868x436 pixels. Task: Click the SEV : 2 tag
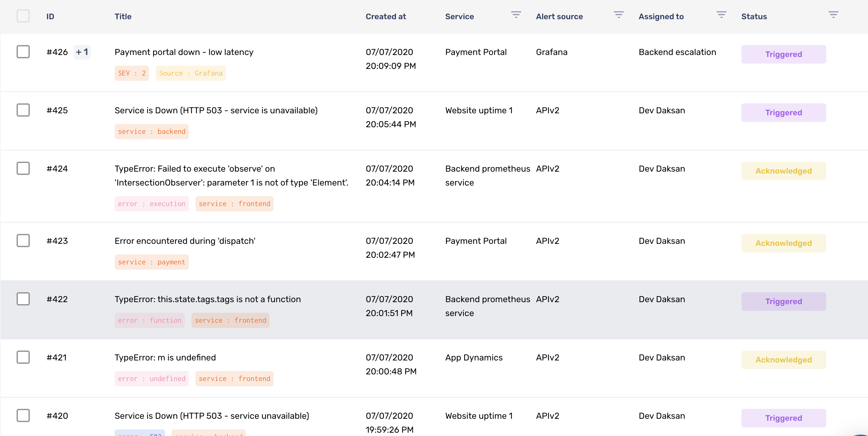click(x=132, y=73)
